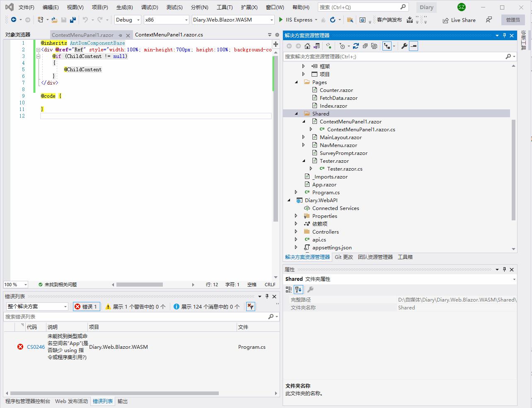Click the collapse all icon in Solution Explorer

click(x=365, y=46)
